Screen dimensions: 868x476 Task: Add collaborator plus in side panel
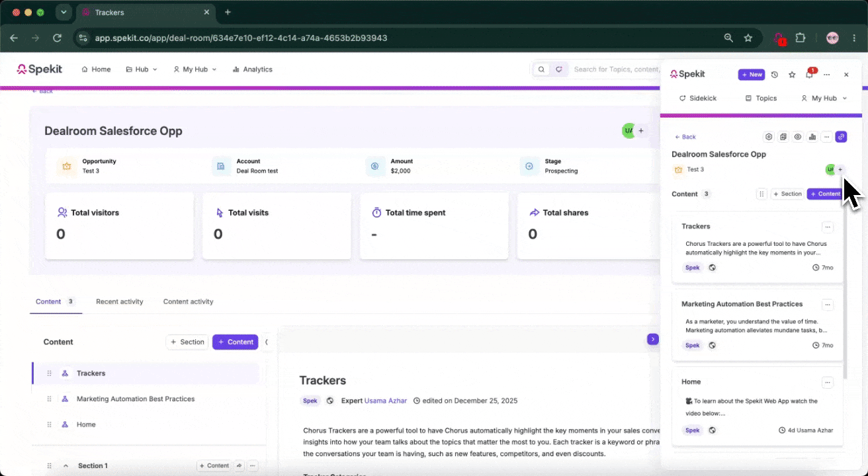(840, 170)
